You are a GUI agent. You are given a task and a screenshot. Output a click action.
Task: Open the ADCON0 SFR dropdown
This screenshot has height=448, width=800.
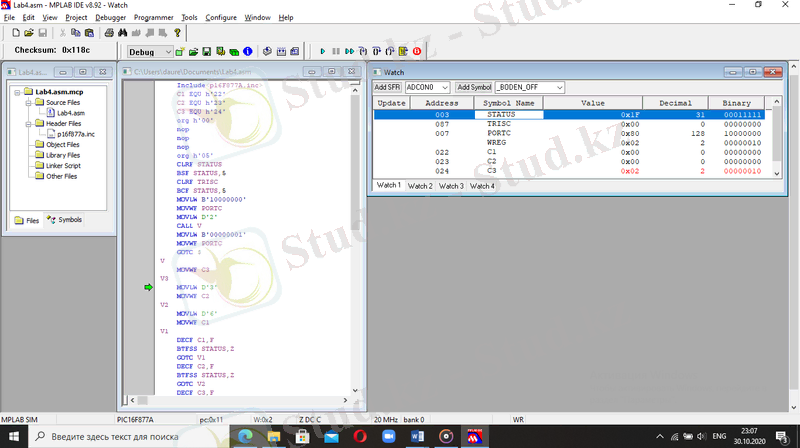[x=445, y=88]
